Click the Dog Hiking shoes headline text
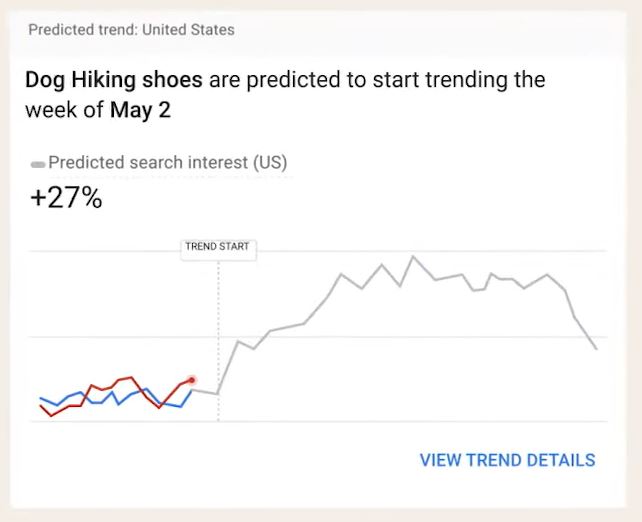The width and height of the screenshot is (642, 522). (114, 79)
